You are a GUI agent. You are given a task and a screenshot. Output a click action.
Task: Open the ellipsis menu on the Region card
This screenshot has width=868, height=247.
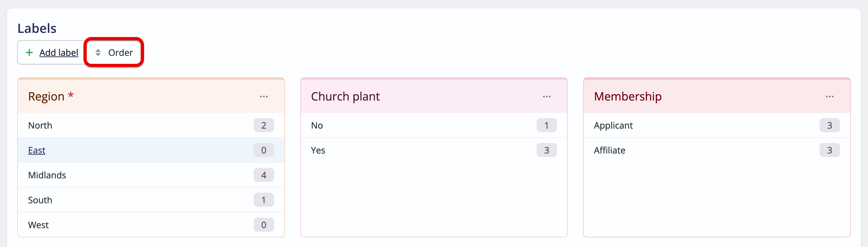pos(264,96)
